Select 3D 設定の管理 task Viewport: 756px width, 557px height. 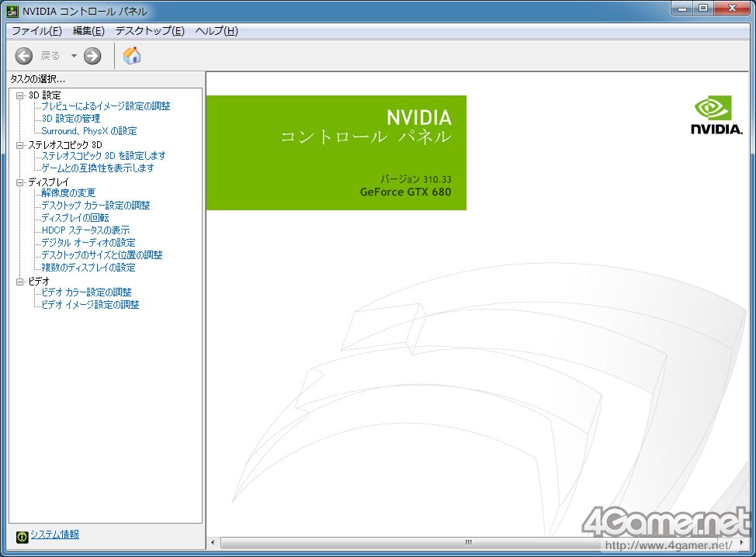click(71, 119)
